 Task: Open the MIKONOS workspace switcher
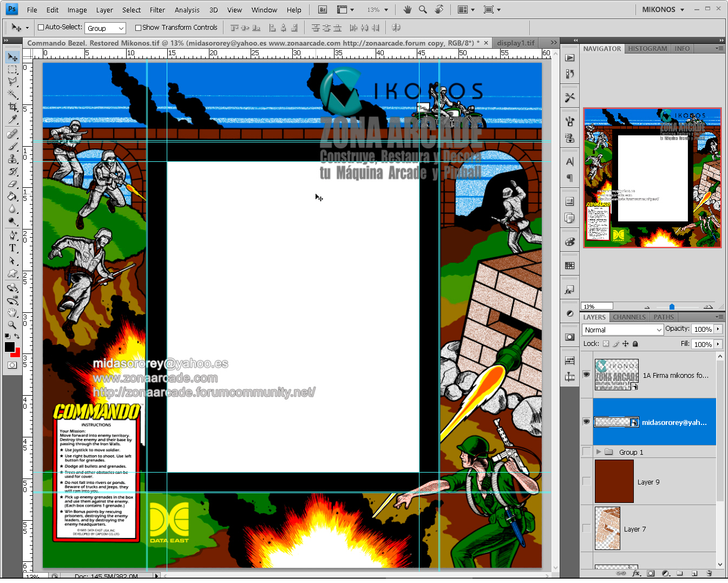(x=663, y=10)
